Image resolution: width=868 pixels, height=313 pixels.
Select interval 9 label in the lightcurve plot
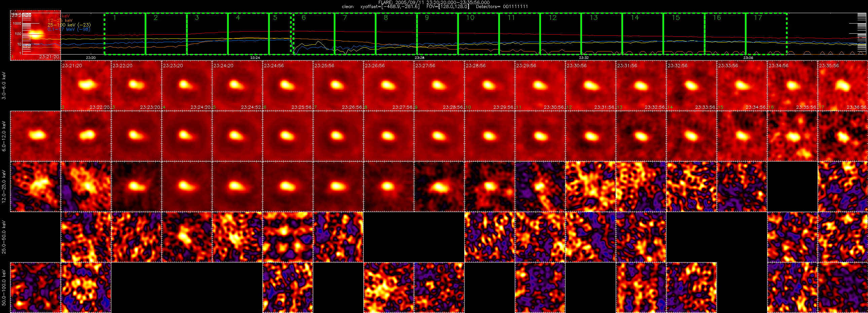tap(427, 18)
